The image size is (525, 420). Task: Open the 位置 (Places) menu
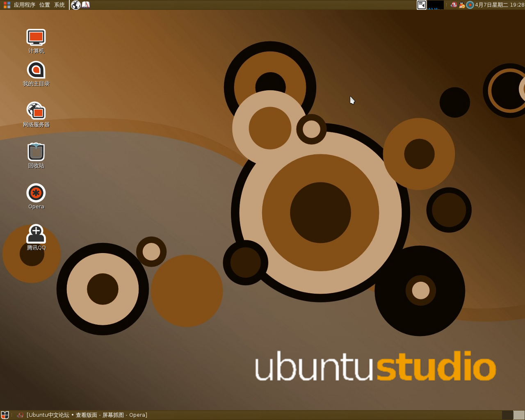click(45, 5)
